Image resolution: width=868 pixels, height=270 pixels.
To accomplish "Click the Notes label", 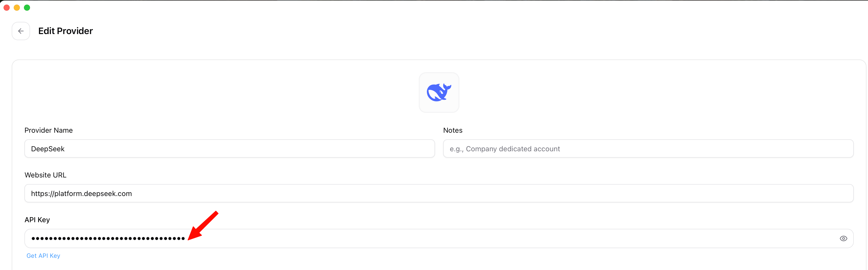I will [453, 130].
